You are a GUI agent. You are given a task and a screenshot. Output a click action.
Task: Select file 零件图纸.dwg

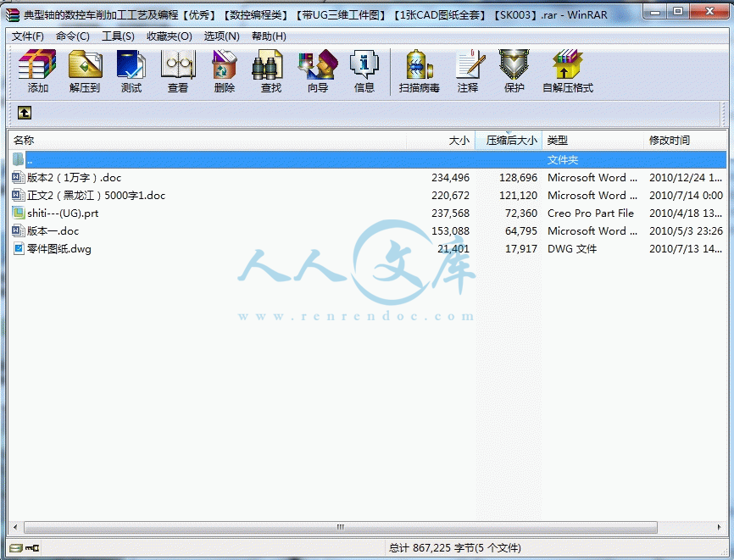pyautogui.click(x=59, y=248)
